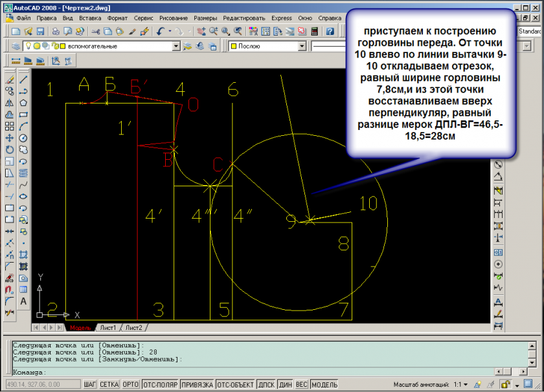Screen dimensions: 544x392
Task: Select the Multiline Text tool
Action: coord(23,301)
